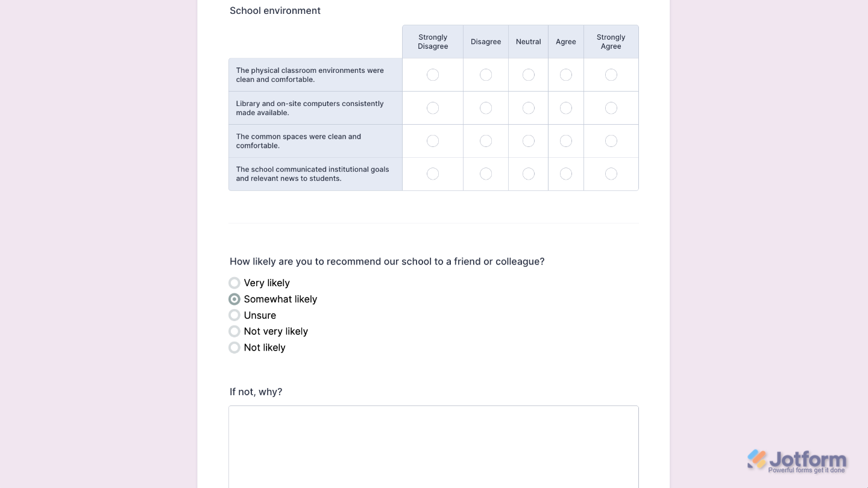Select Agree for school news communication row
The height and width of the screenshot is (488, 868).
click(x=565, y=174)
